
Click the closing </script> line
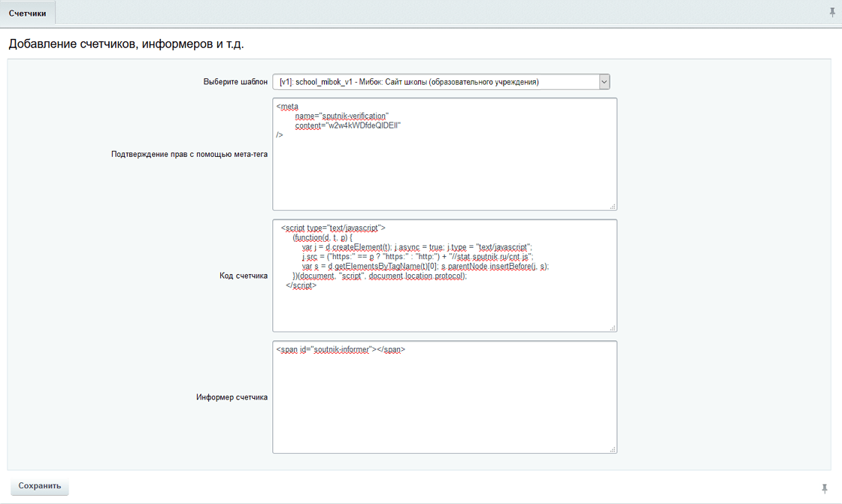(x=301, y=285)
